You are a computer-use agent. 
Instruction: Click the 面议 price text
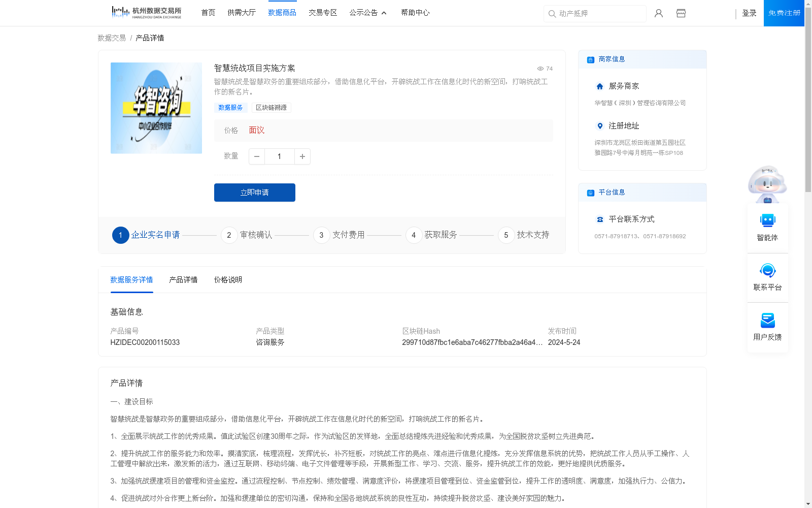point(257,131)
